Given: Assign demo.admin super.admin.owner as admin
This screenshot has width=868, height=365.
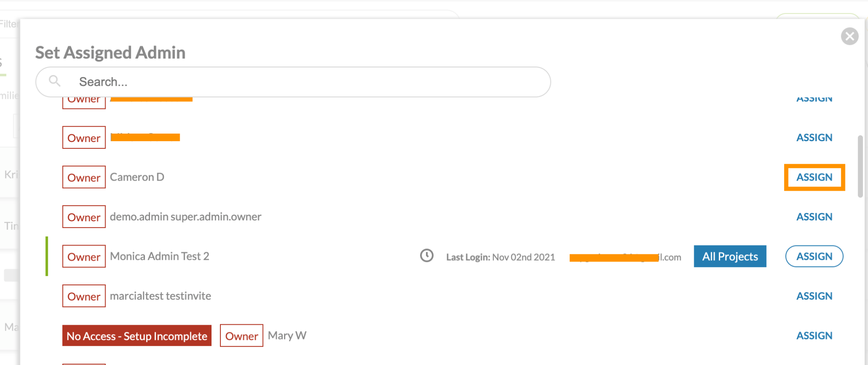Looking at the screenshot, I should tap(814, 217).
